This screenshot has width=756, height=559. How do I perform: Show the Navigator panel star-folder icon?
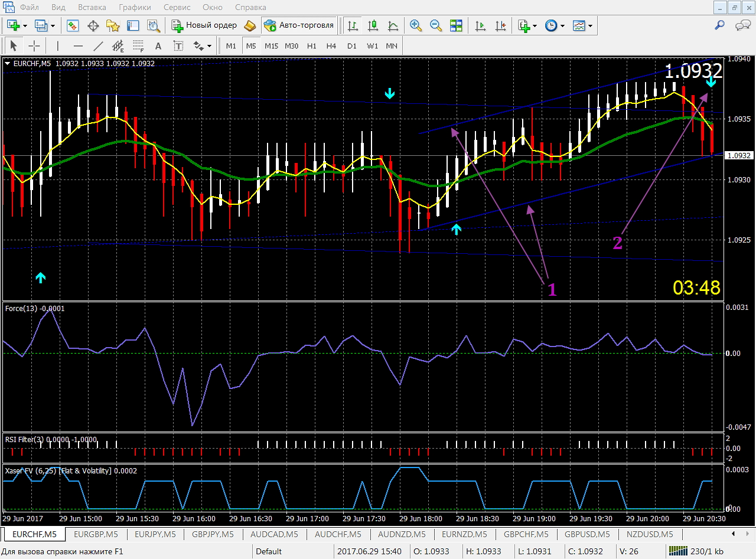[x=113, y=25]
